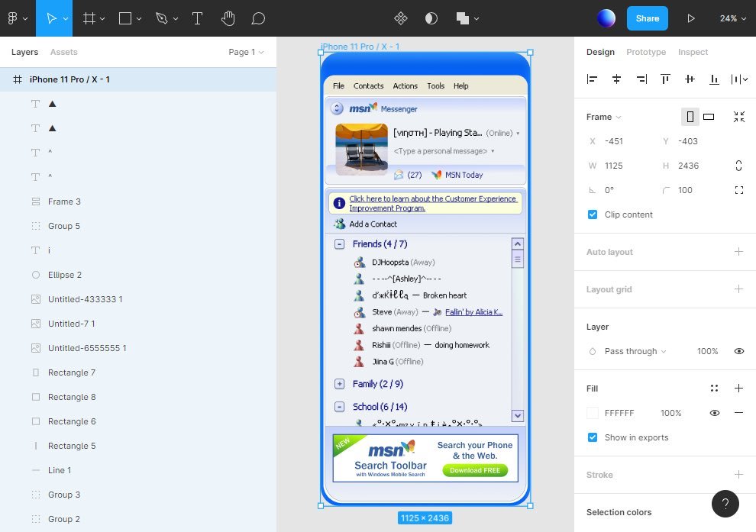This screenshot has height=532, width=756.
Task: Toggle Show in exports checkbox
Action: click(593, 437)
